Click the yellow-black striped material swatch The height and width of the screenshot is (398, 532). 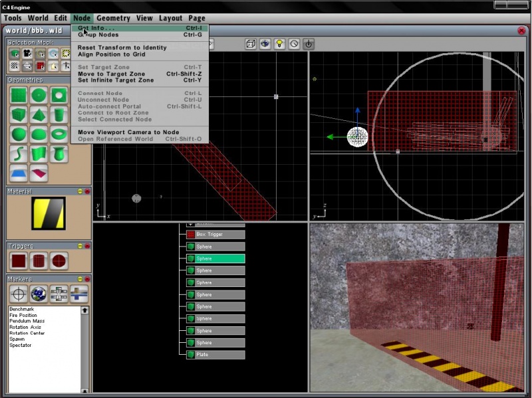pos(49,214)
